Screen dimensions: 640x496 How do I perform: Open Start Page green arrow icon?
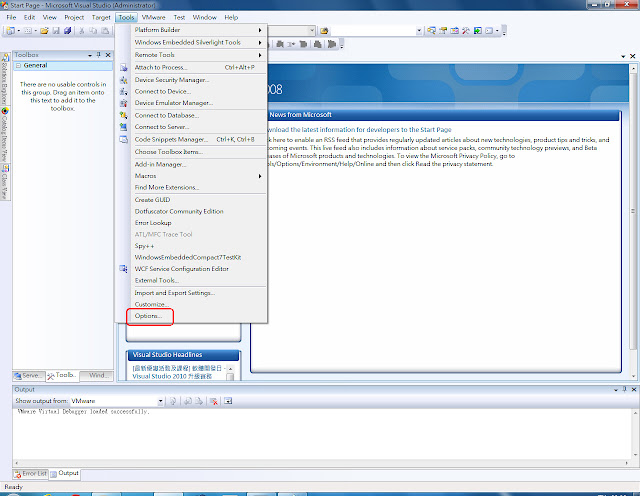(x=478, y=31)
